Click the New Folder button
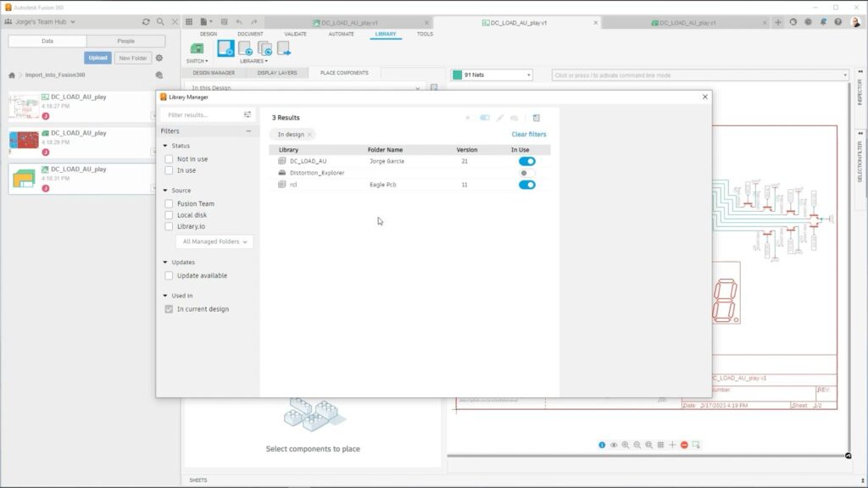The height and width of the screenshot is (488, 868). click(133, 58)
